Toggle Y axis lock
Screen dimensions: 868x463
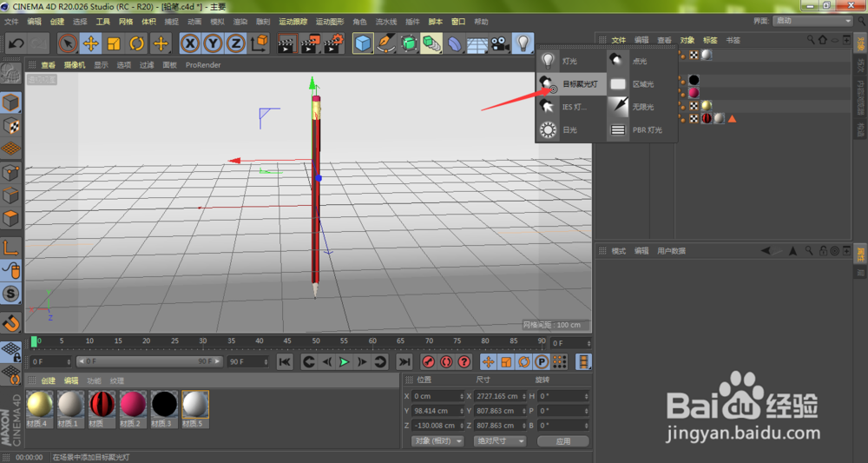pos(214,43)
